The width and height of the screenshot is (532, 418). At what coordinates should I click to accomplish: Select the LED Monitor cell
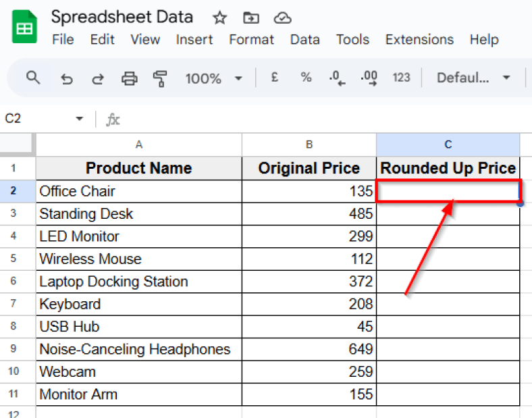click(x=139, y=236)
